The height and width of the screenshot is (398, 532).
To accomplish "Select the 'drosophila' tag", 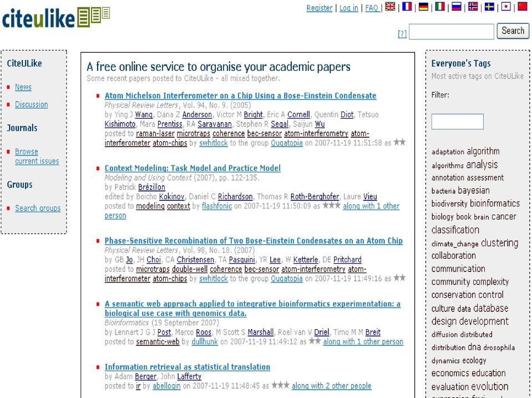I will tap(499, 347).
